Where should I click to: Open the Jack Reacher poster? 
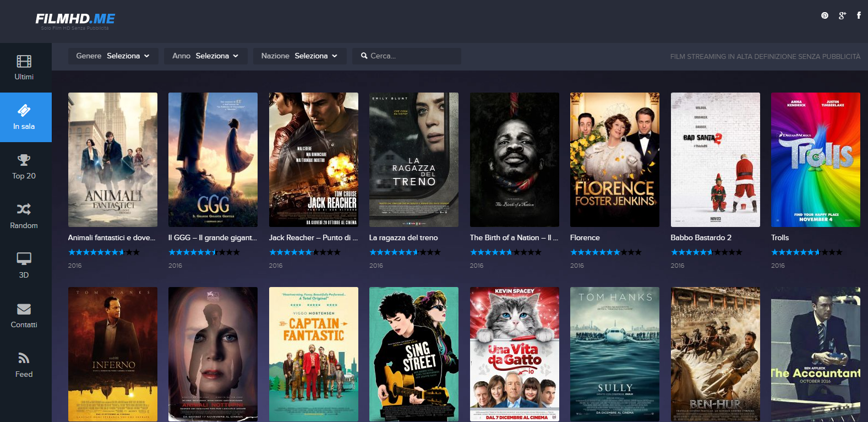coord(314,160)
